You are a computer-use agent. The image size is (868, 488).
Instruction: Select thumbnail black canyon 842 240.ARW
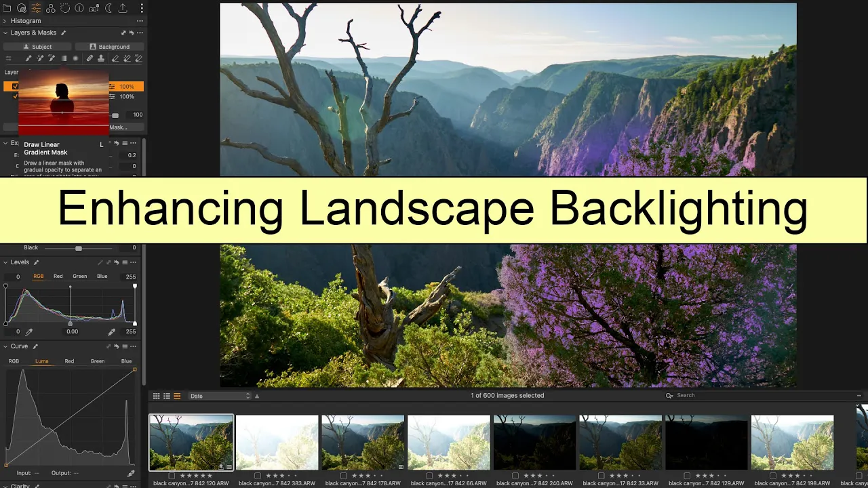coord(534,443)
